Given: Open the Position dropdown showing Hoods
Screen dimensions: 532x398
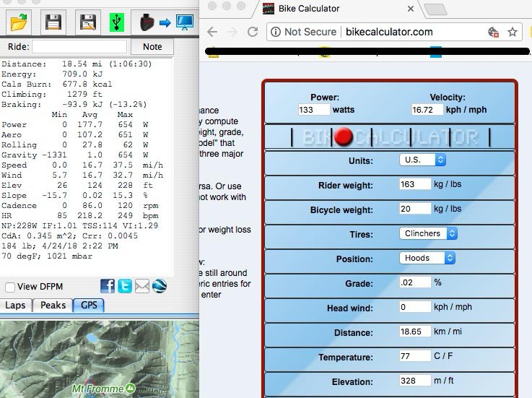Looking at the screenshot, I should (x=427, y=258).
